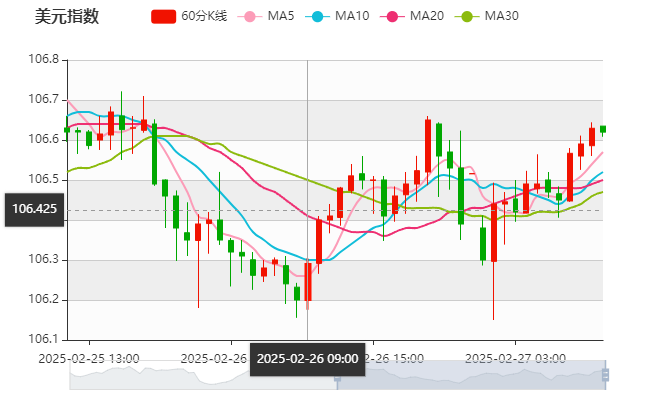Click the 106.2 y-axis price label
Screen dimensions: 670x400
click(43, 300)
